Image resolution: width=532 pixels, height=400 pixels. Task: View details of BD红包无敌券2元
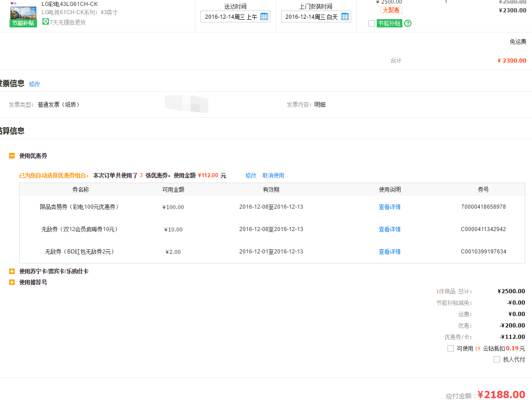pos(390,252)
